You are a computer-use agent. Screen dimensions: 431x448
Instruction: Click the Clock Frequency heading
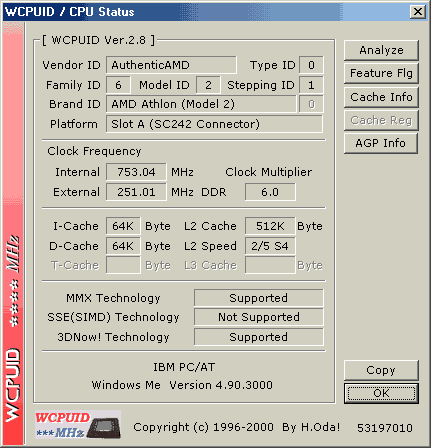pos(94,151)
